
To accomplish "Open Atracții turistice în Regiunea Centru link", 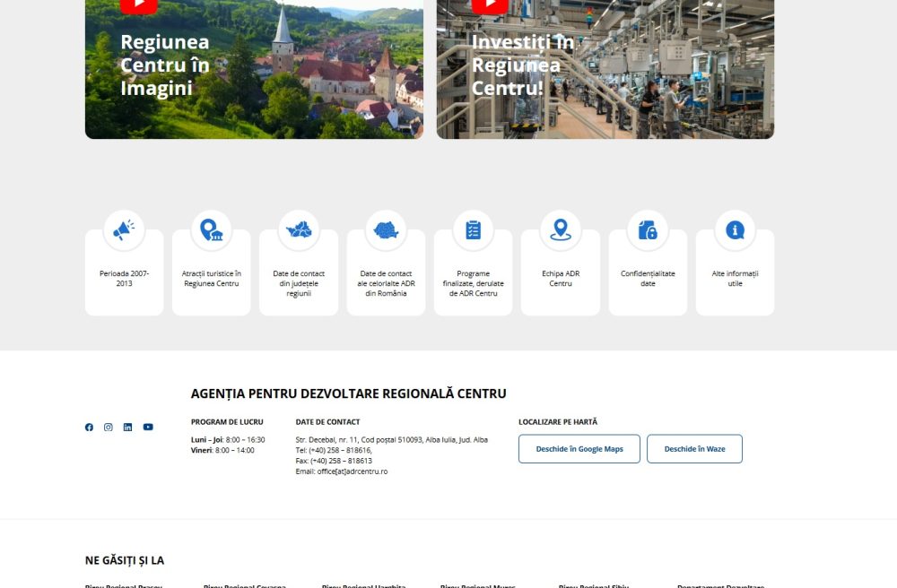I will pos(211,279).
